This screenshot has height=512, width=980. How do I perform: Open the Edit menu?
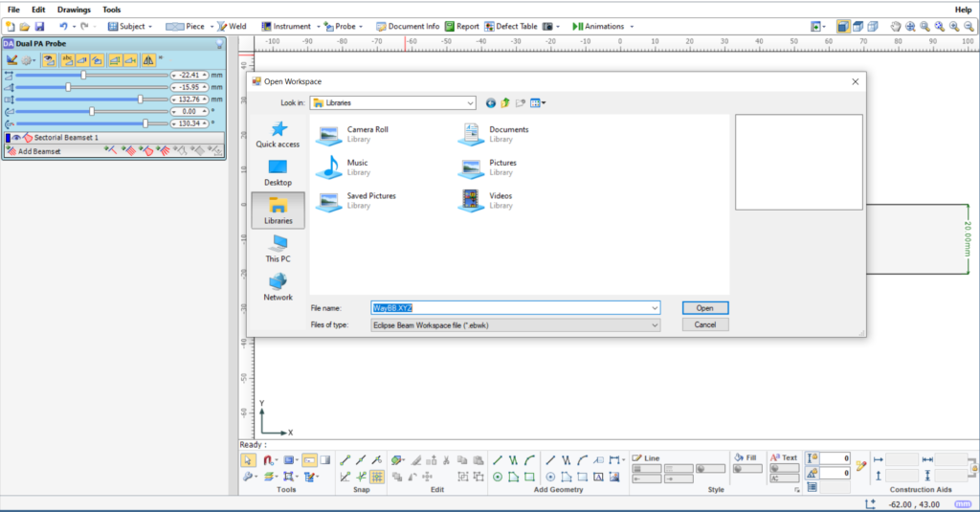pyautogui.click(x=38, y=10)
